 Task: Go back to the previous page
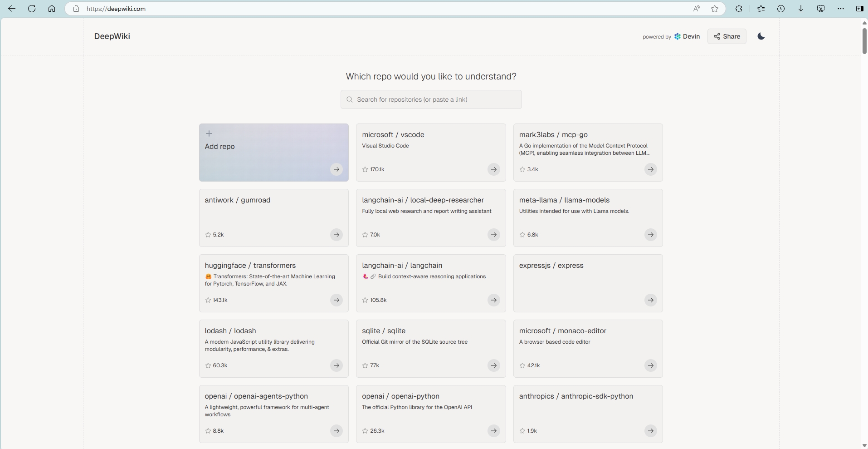[12, 9]
